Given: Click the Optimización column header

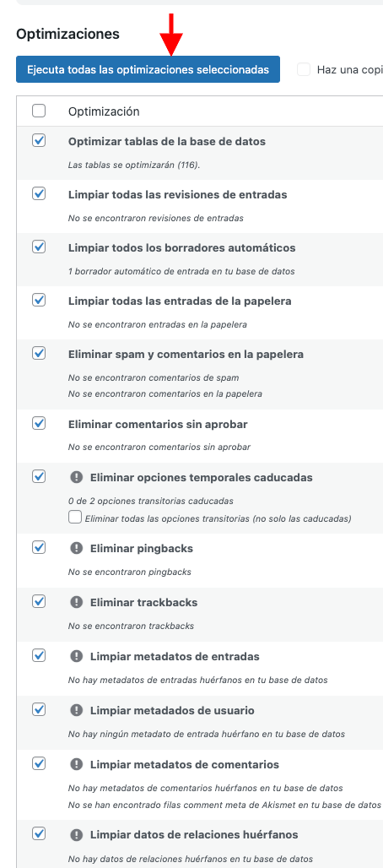Looking at the screenshot, I should pos(104,111).
